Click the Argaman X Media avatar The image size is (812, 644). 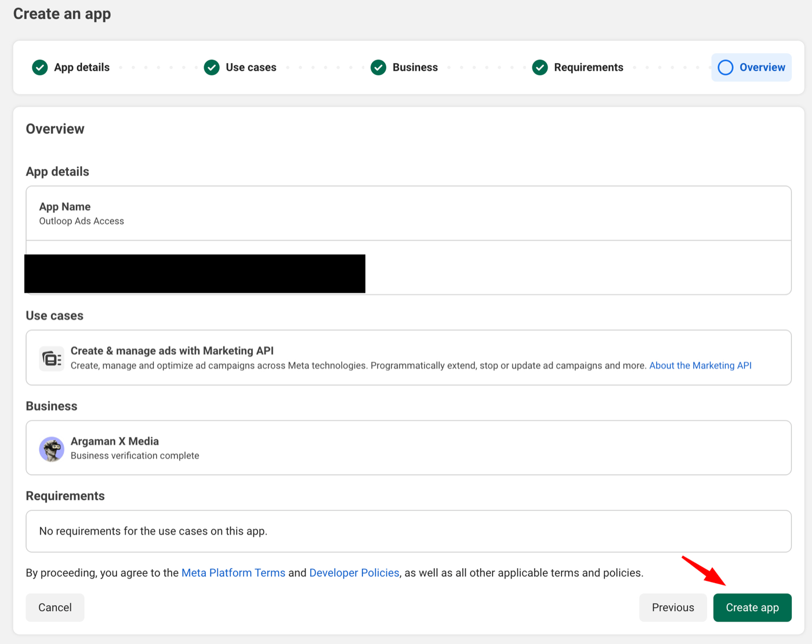coord(52,449)
